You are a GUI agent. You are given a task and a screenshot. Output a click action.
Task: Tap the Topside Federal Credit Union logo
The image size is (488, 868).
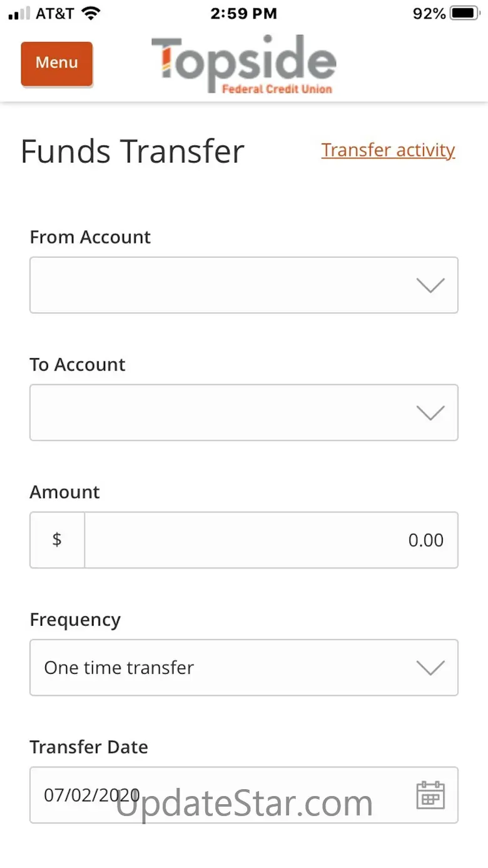tap(243, 65)
